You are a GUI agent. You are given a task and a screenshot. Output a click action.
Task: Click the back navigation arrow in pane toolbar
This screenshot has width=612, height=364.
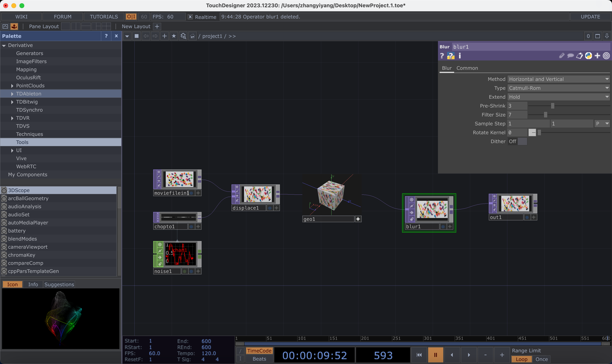coord(146,36)
